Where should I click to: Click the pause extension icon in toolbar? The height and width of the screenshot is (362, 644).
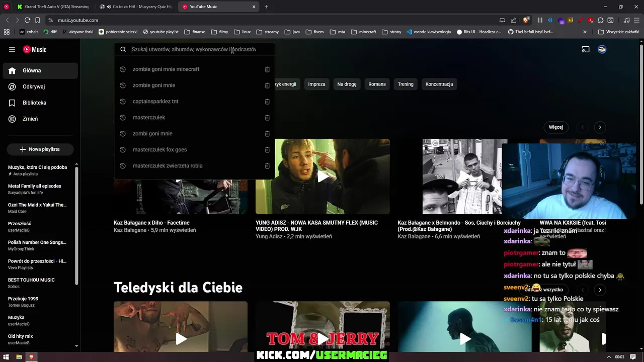[x=540, y=20]
